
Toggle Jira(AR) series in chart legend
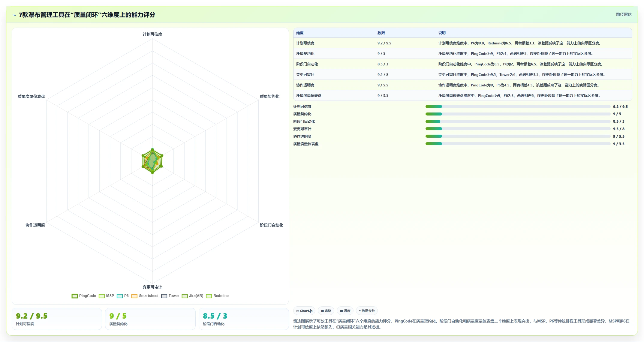point(192,296)
